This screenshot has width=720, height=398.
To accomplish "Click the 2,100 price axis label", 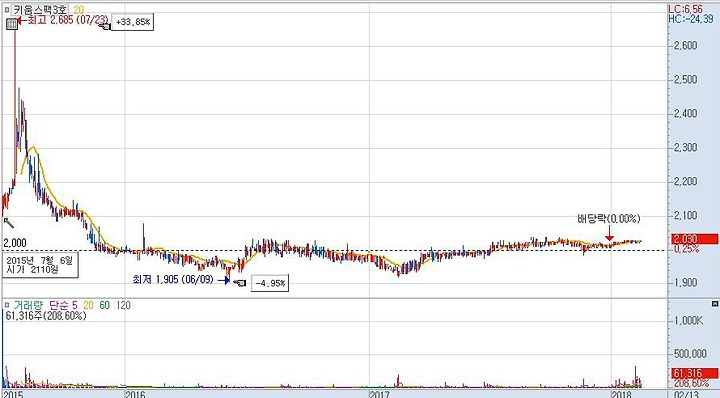I will point(685,215).
